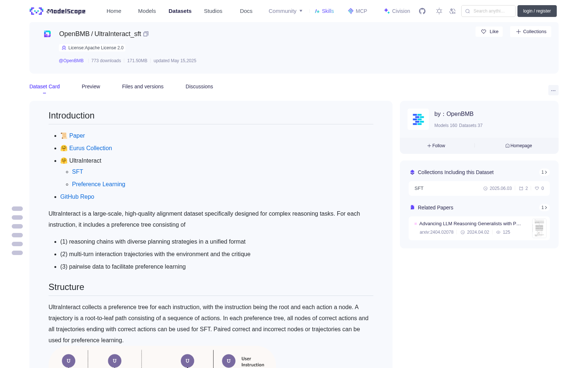The height and width of the screenshot is (368, 588).
Task: Click the 171.50MB size text
Action: click(x=137, y=61)
